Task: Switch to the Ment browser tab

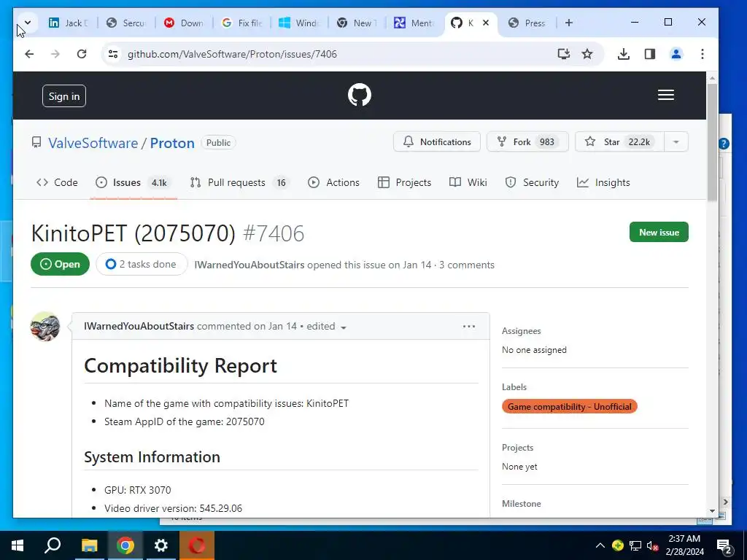Action: (414, 23)
